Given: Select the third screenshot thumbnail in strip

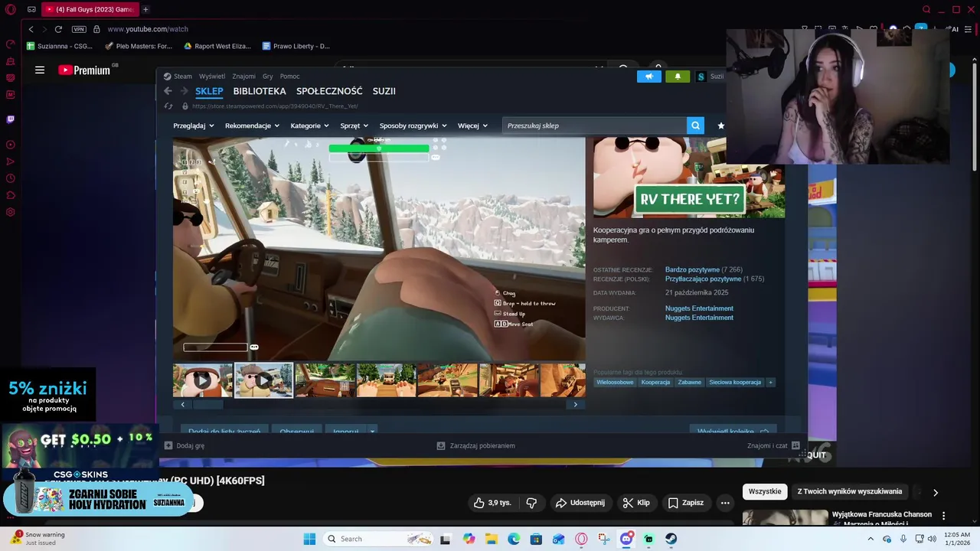Looking at the screenshot, I should pyautogui.click(x=325, y=380).
